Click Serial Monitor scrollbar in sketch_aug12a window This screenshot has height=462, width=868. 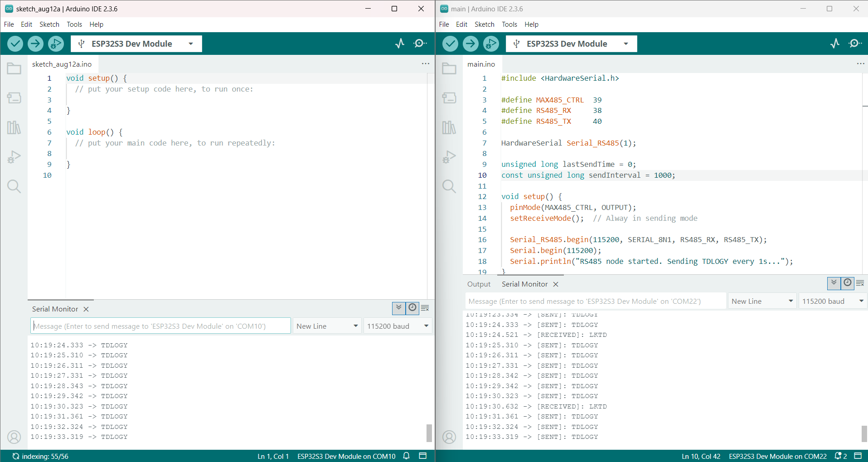429,433
